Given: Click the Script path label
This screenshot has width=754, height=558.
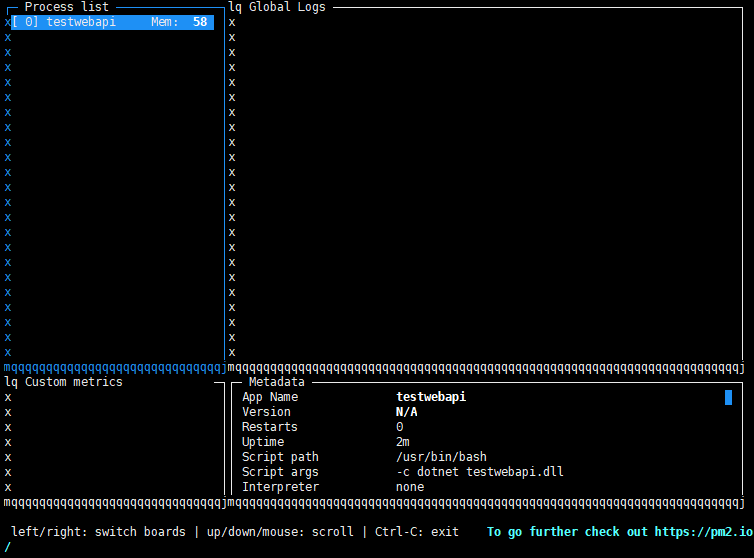Looking at the screenshot, I should pyautogui.click(x=280, y=457).
